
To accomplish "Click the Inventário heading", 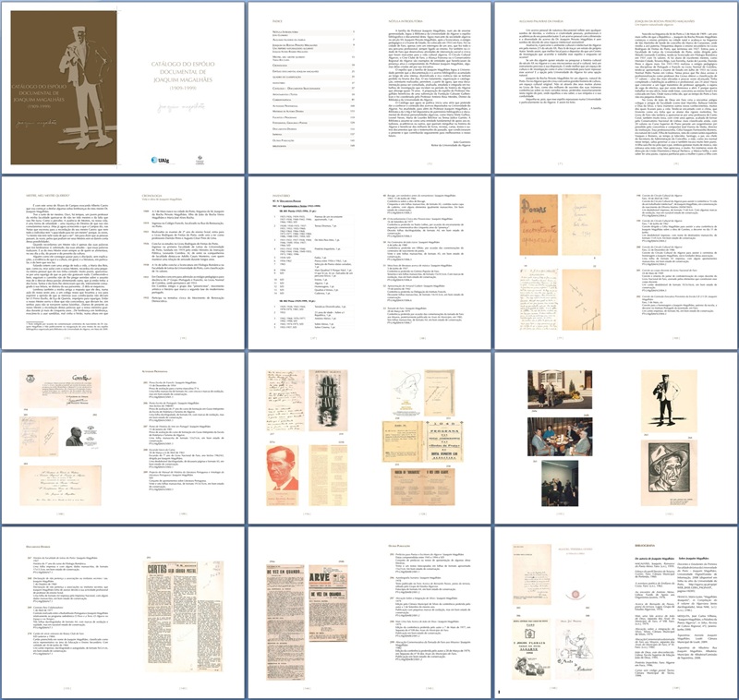I will click(x=277, y=193).
